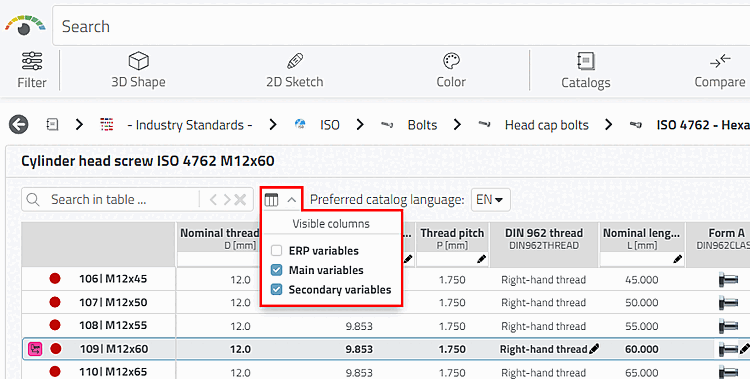The width and height of the screenshot is (750, 379).
Task: Click red status dot for 106 M12x45
Action: tap(55, 279)
